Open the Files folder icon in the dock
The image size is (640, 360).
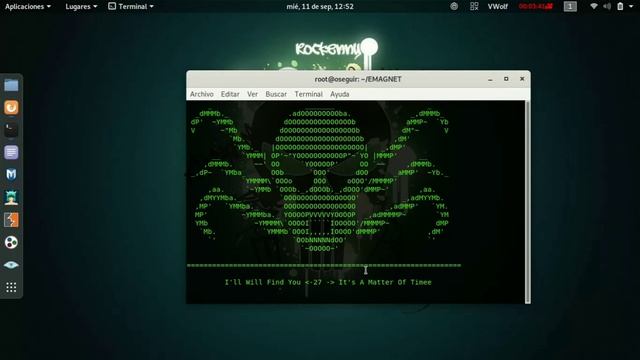click(x=11, y=85)
